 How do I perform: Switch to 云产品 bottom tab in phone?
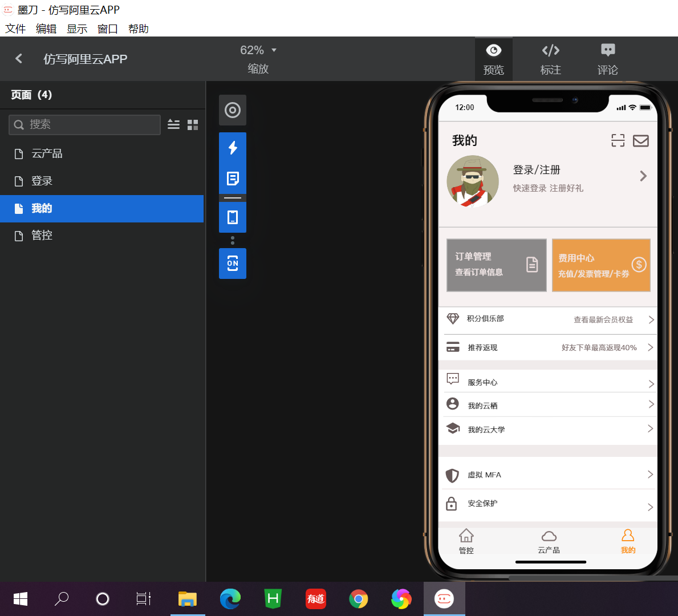click(x=549, y=541)
